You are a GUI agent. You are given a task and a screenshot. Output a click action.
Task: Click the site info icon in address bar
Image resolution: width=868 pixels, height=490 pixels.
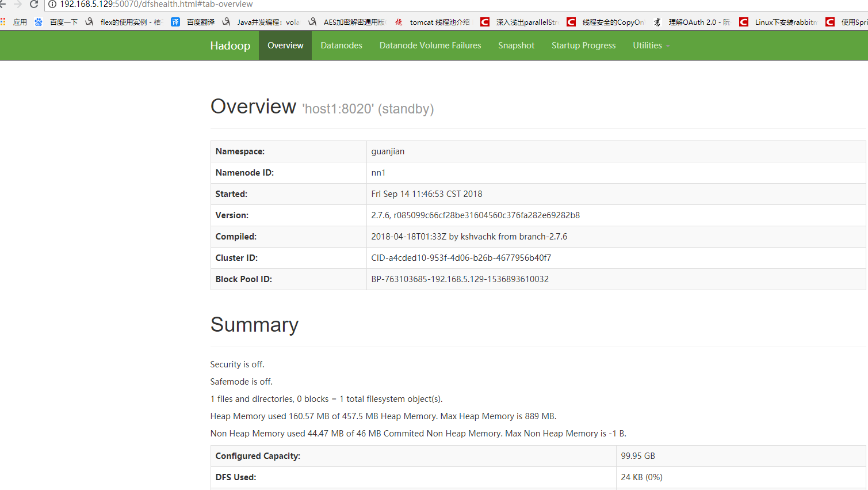(52, 4)
